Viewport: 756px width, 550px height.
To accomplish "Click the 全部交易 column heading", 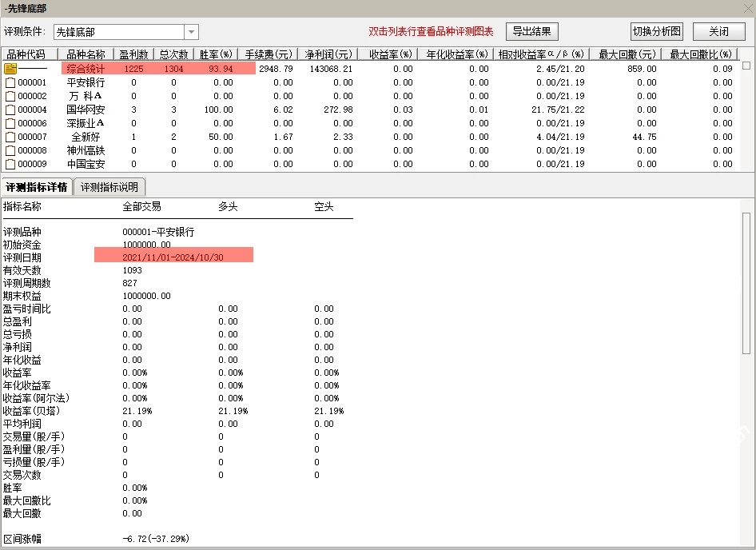I will click(x=141, y=206).
